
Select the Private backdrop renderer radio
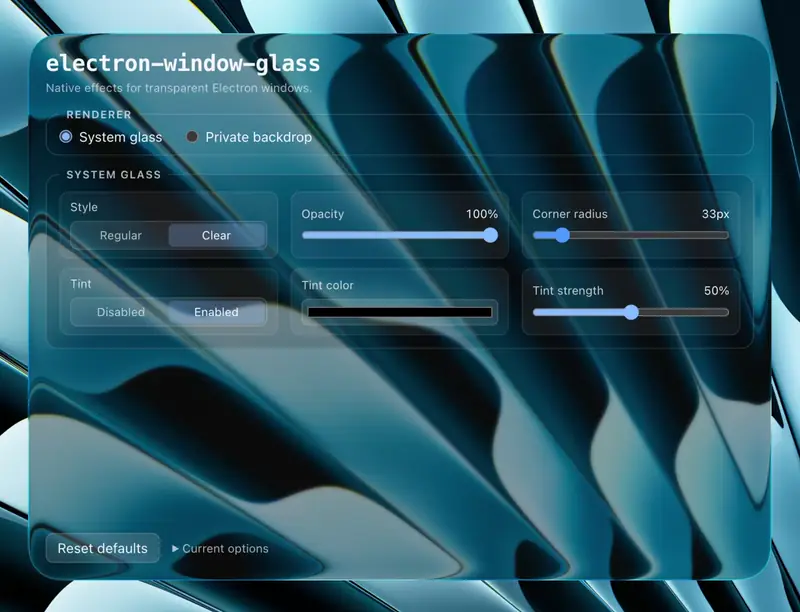coord(192,137)
